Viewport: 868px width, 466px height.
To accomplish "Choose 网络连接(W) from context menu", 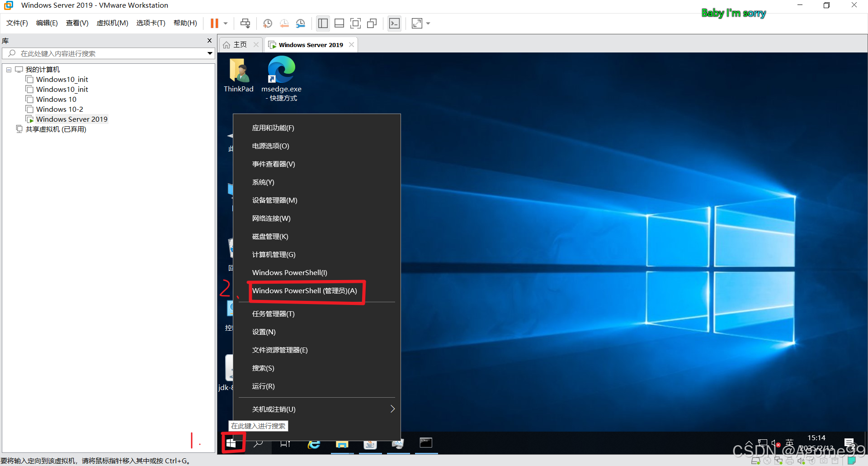I will [316, 219].
